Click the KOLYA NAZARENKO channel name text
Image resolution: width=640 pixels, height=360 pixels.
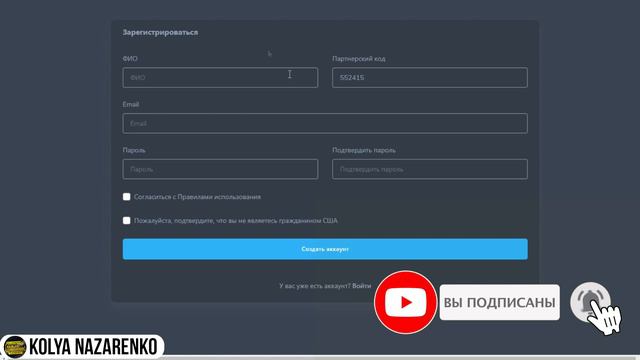point(93,347)
